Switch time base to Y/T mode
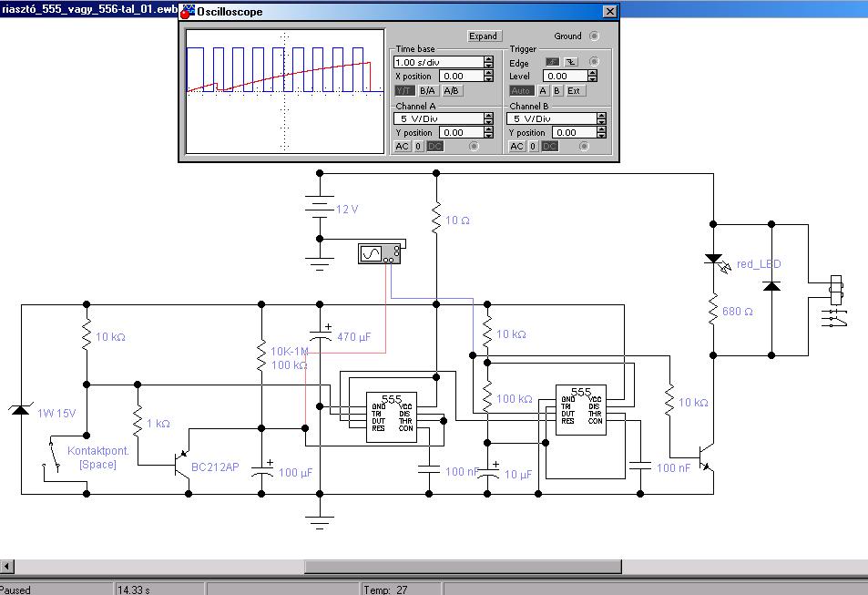Viewport: 868px width, 595px height. click(x=403, y=91)
